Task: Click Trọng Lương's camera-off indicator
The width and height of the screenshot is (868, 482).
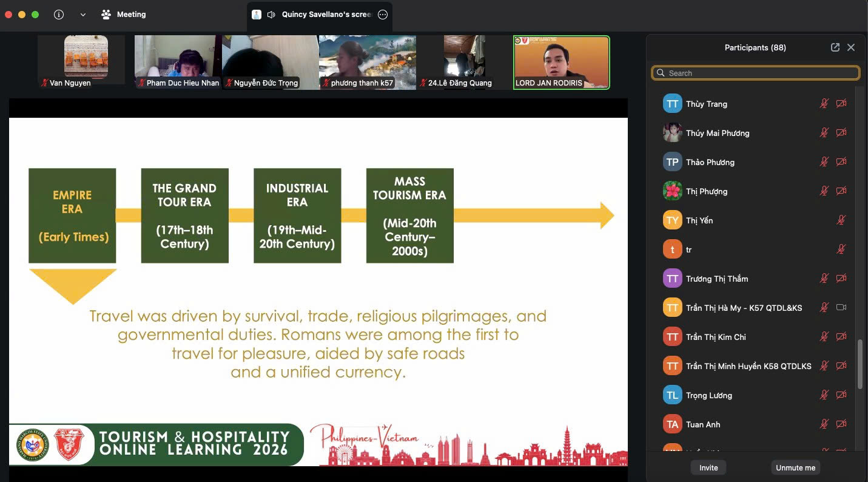Action: pos(841,395)
